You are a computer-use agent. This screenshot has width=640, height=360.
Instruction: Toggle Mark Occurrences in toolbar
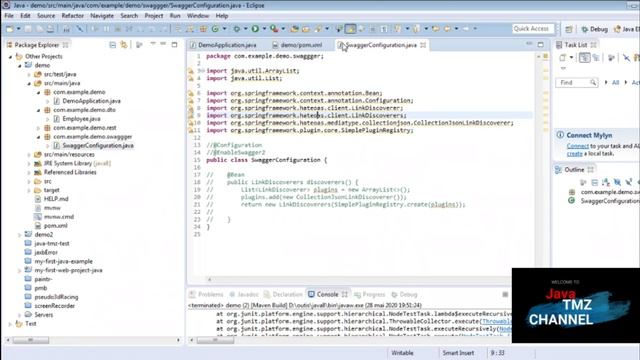point(350,29)
